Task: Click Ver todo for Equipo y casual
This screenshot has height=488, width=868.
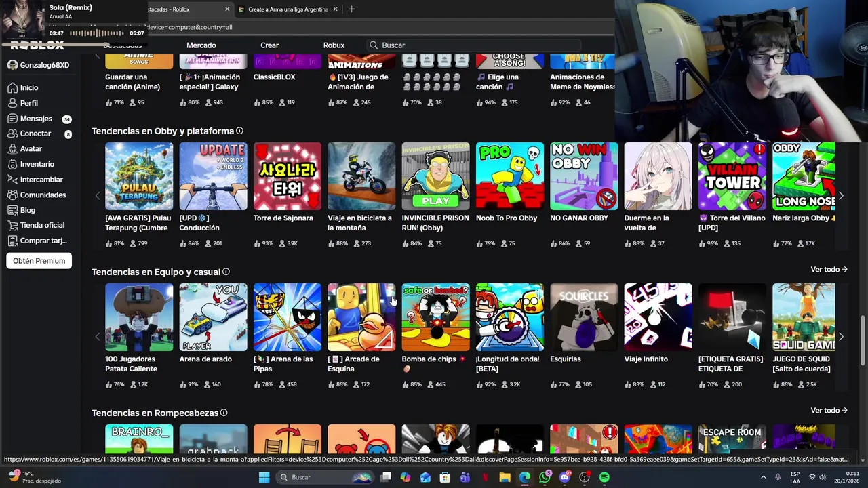Action: (829, 270)
